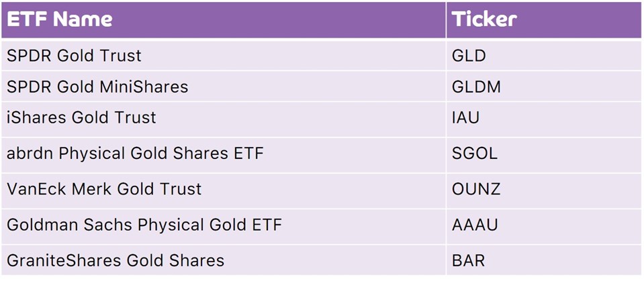Select the BAR ticker cell

click(x=544, y=260)
